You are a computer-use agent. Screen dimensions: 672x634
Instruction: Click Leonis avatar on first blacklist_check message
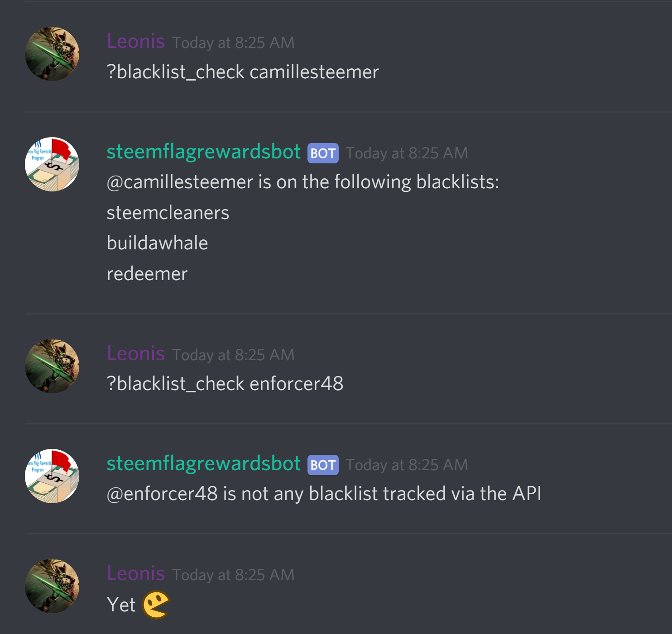click(52, 54)
